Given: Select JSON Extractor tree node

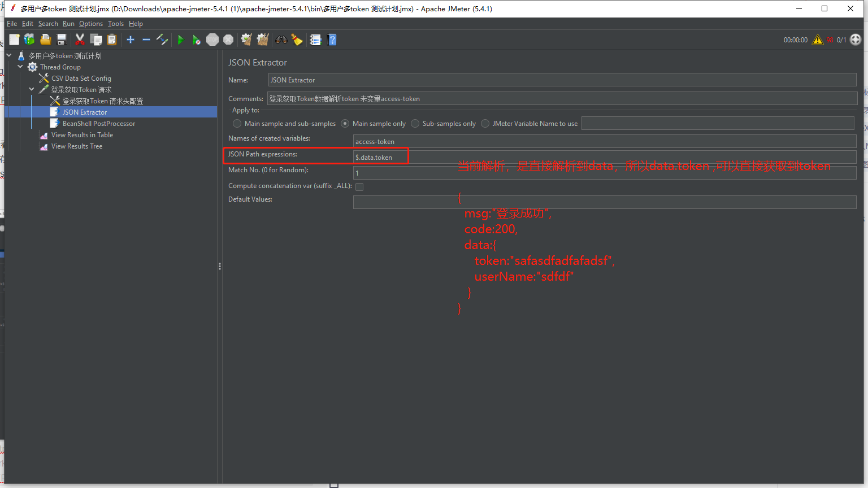Looking at the screenshot, I should point(85,112).
